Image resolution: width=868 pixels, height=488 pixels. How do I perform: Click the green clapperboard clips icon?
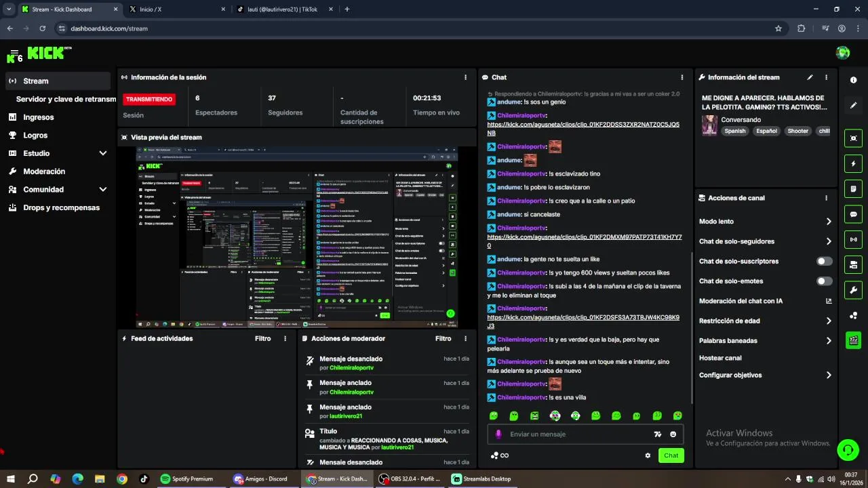[x=853, y=340]
